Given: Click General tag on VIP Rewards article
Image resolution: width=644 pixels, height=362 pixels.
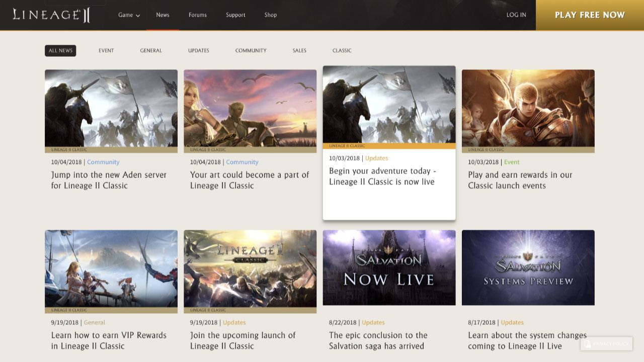Looking at the screenshot, I should 94,322.
